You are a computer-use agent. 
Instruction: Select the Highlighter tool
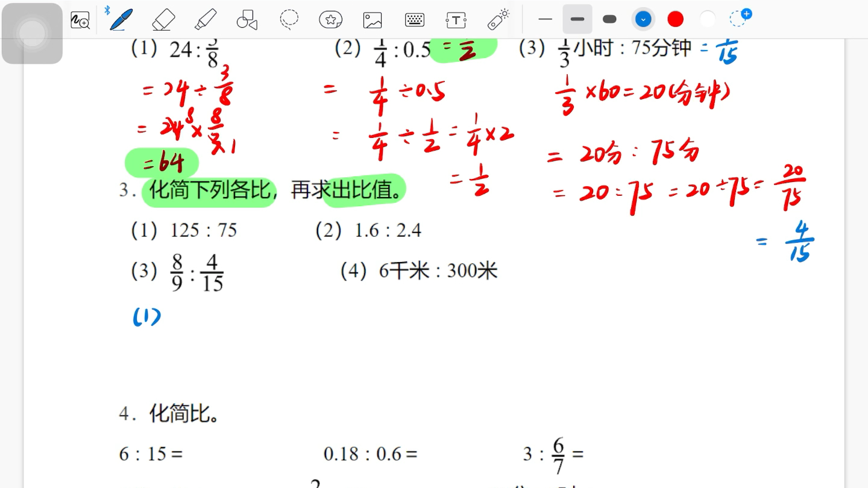coord(206,19)
